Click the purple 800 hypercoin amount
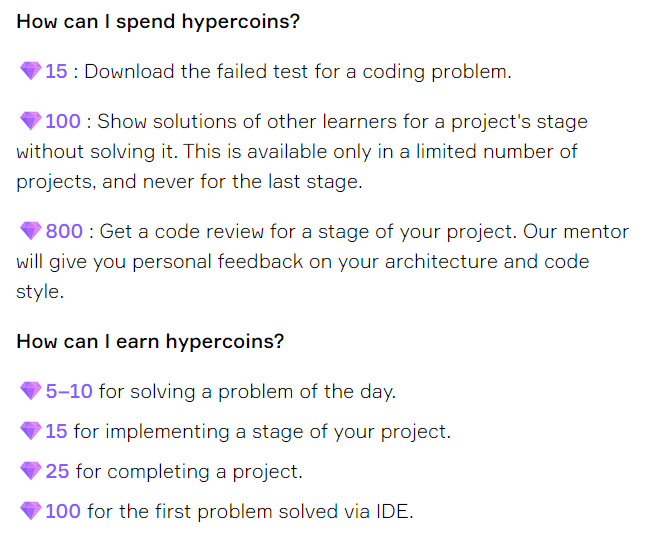 (64, 231)
